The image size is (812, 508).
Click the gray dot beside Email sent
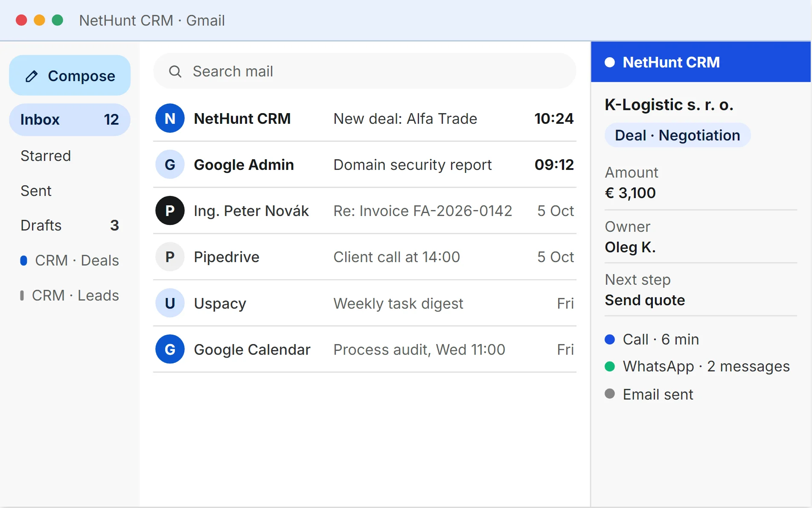tap(610, 394)
